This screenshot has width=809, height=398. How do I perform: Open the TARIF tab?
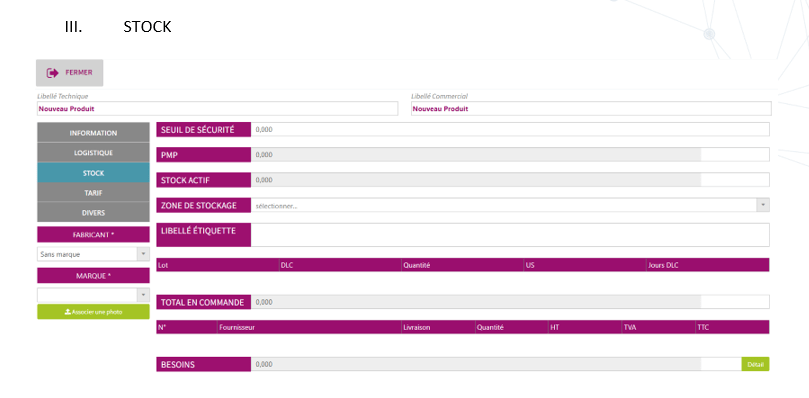93,193
